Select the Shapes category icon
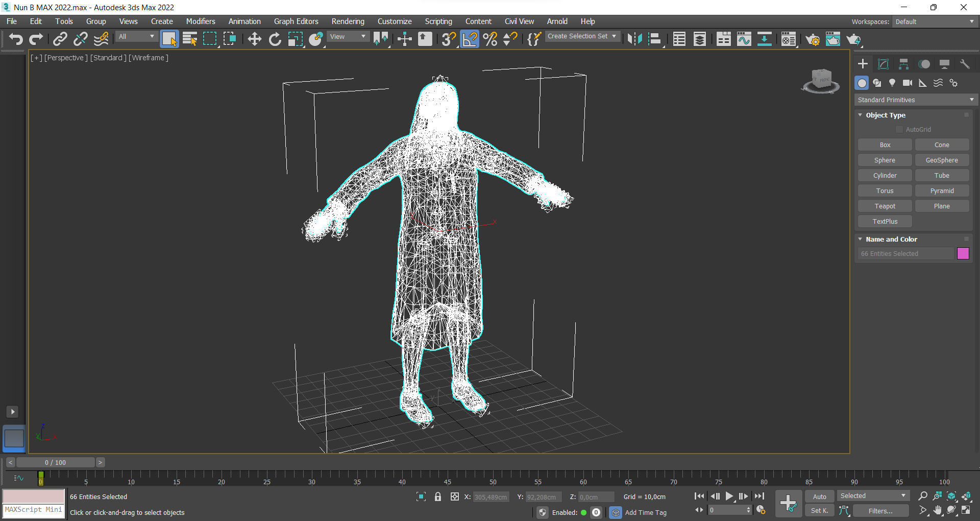The width and height of the screenshot is (980, 521). pyautogui.click(x=877, y=83)
